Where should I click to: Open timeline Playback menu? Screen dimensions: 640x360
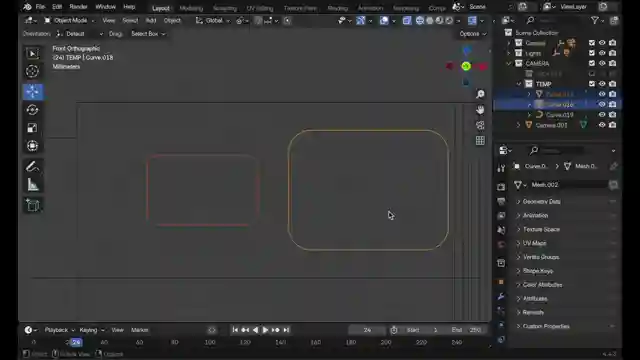pos(60,330)
